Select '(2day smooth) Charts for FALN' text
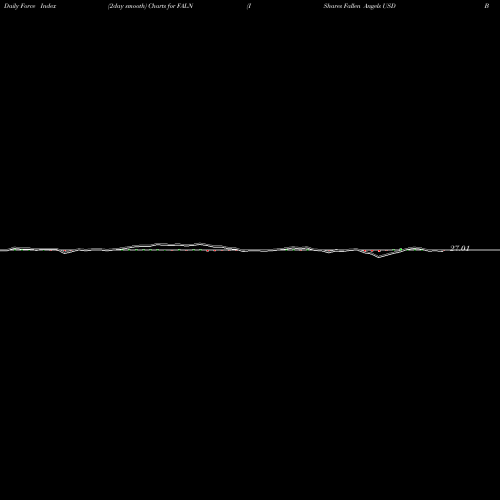Image resolution: width=500 pixels, height=500 pixels. [150, 6]
